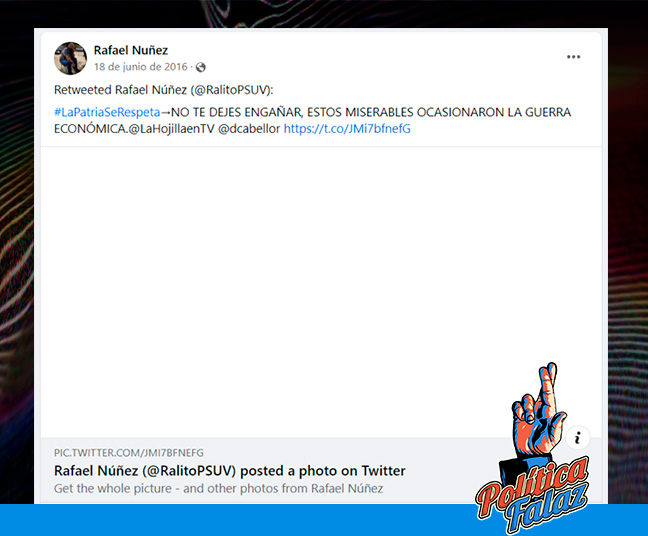
Task: Open the Rafael Nuñez author name
Action: (x=131, y=50)
